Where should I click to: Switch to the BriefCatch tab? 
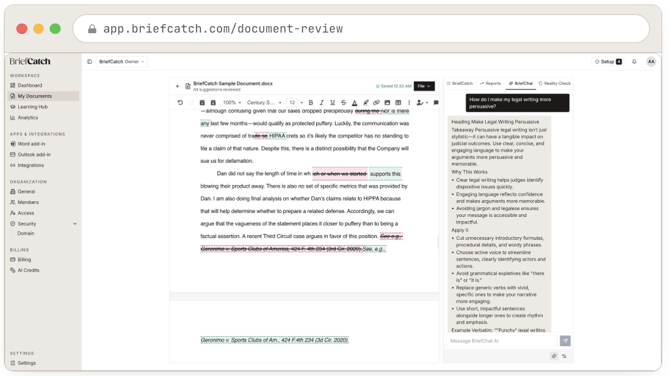tap(460, 83)
